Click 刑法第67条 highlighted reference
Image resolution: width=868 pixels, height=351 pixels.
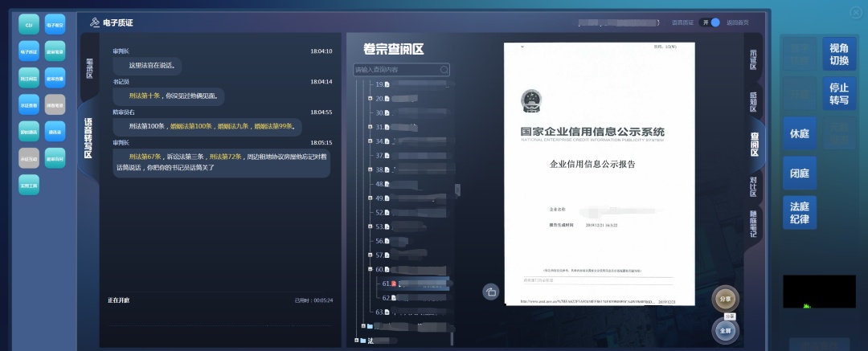coord(145,157)
